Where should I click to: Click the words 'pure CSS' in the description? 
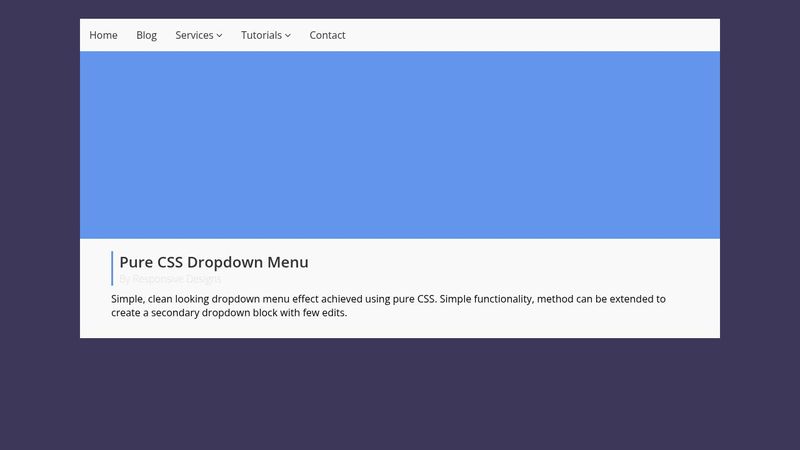click(x=414, y=299)
